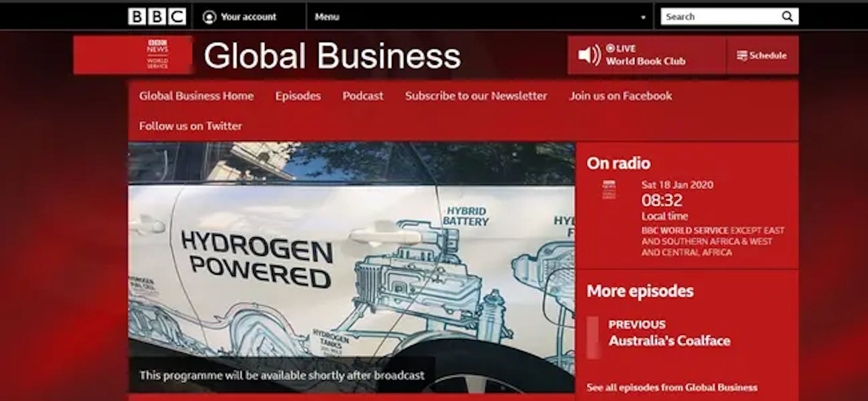Open previous episode Australia's Coalface
The height and width of the screenshot is (401, 868).
point(669,341)
